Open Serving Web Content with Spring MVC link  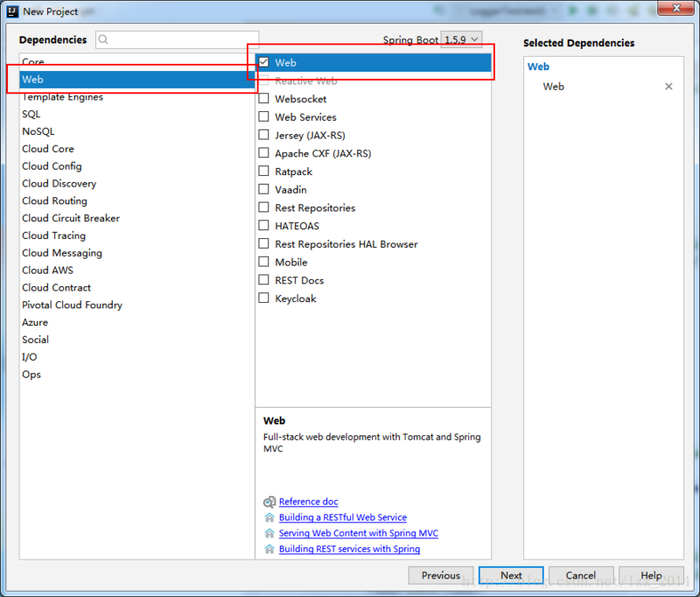[359, 533]
